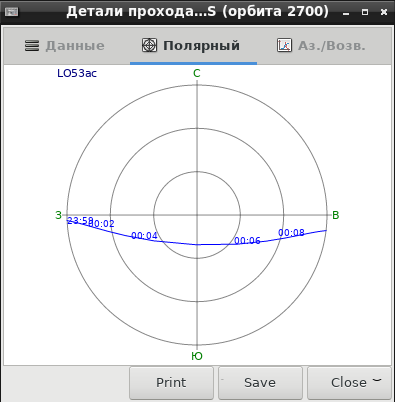Viewport: 395px width, 402px height.
Task: Click the 00:08 time marker on track
Action: coord(291,232)
